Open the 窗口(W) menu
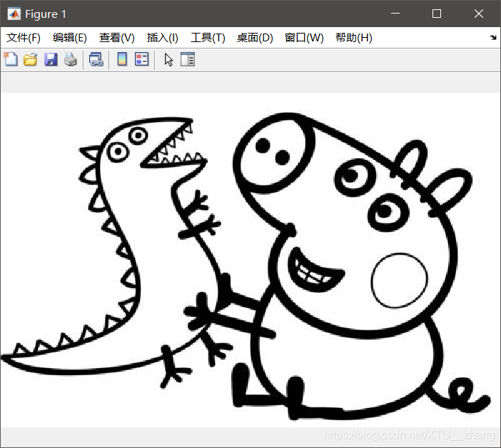 point(304,38)
